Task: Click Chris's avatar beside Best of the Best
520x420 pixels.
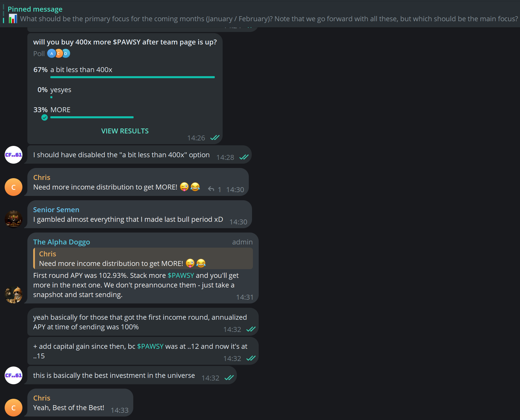Action: pos(13,408)
